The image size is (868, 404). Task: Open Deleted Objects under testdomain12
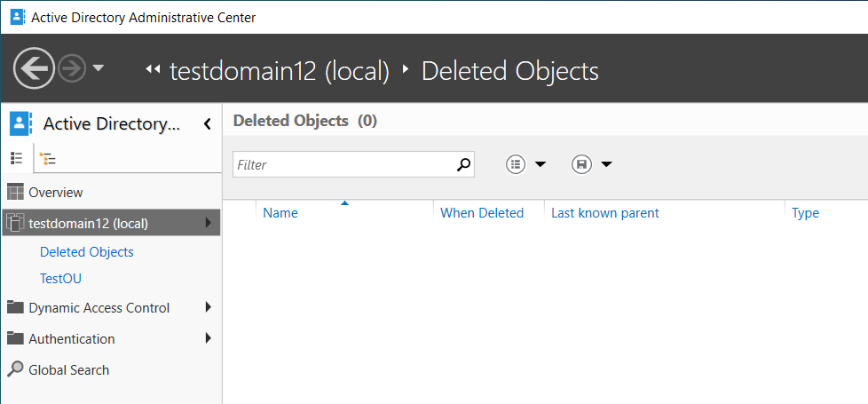point(87,252)
